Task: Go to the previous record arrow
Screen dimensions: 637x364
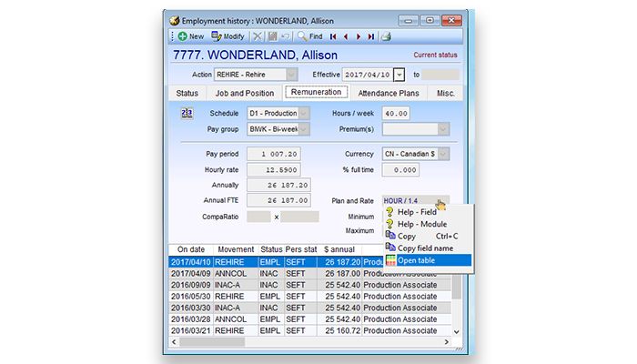Action: pos(346,36)
